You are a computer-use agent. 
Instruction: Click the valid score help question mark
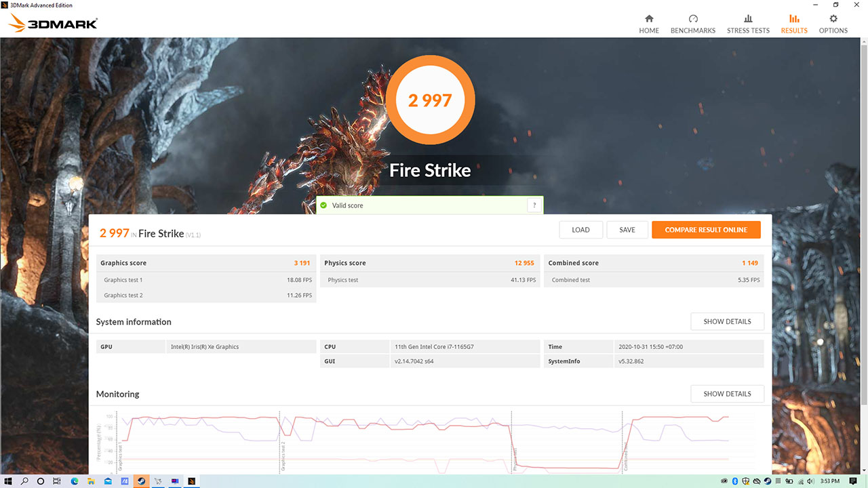pos(534,205)
